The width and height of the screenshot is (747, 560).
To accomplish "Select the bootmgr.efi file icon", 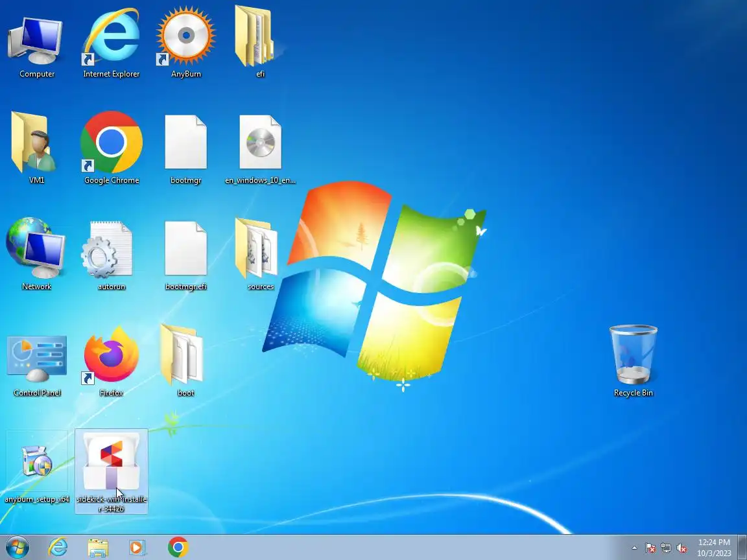I will 186,255.
